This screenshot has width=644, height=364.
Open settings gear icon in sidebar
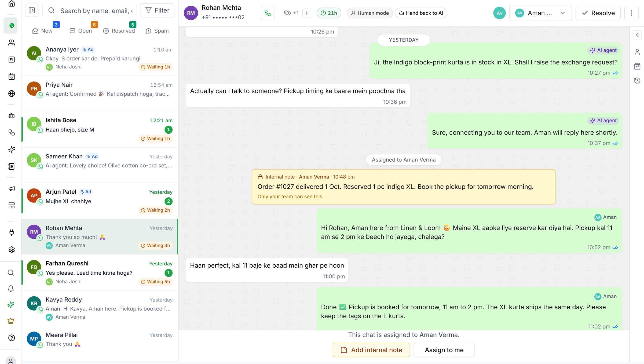click(x=12, y=250)
